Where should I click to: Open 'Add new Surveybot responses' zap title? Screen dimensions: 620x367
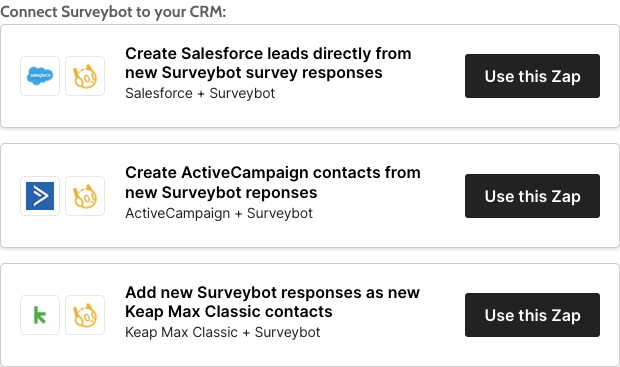pos(272,302)
